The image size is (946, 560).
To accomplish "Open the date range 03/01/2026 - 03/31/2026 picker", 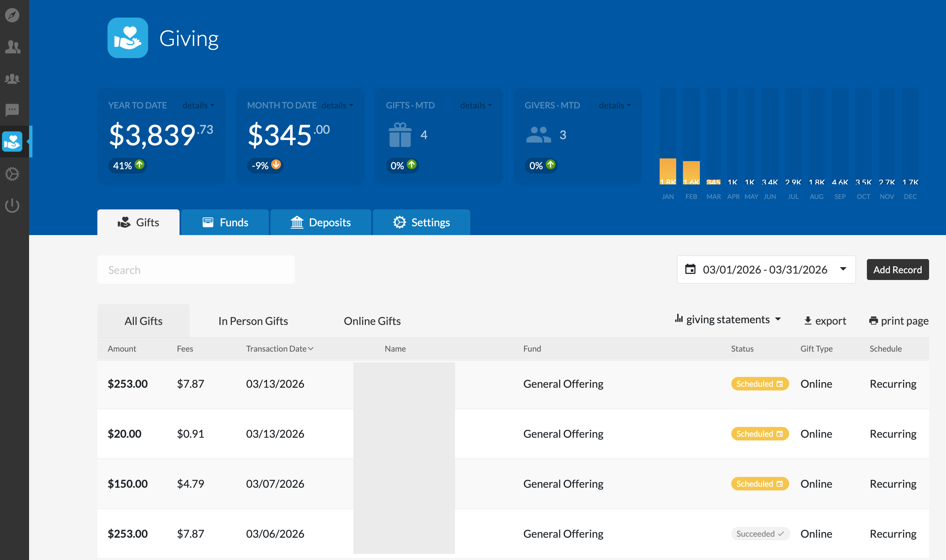I will [x=766, y=270].
